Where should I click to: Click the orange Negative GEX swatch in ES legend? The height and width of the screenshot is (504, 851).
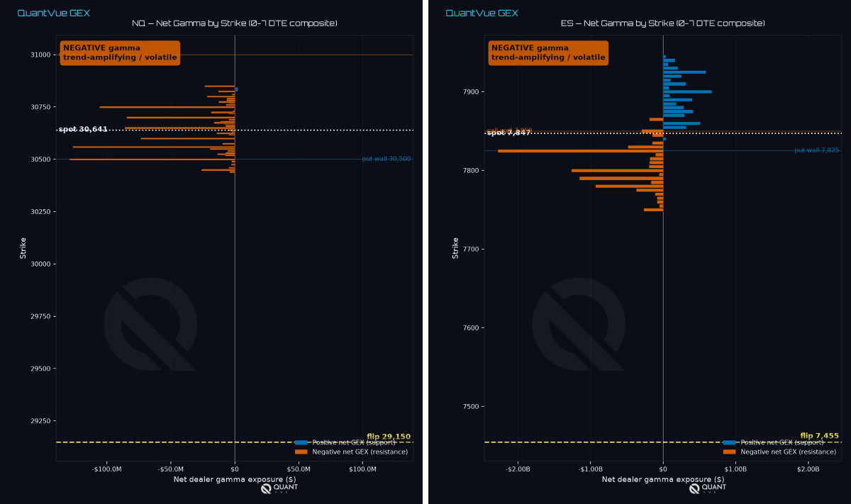click(x=729, y=452)
